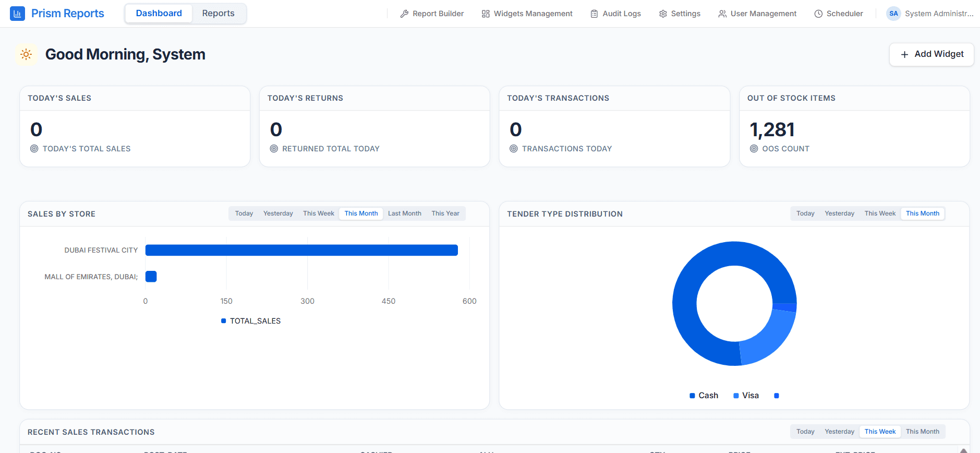The height and width of the screenshot is (453, 980).
Task: Click the scroll-up arrow at bottom right
Action: (964, 450)
